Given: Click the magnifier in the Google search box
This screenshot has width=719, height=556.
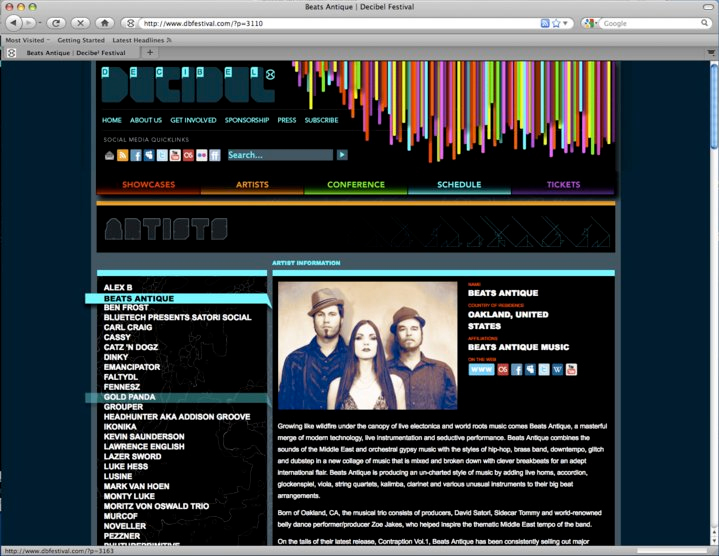Looking at the screenshot, I should [x=704, y=23].
